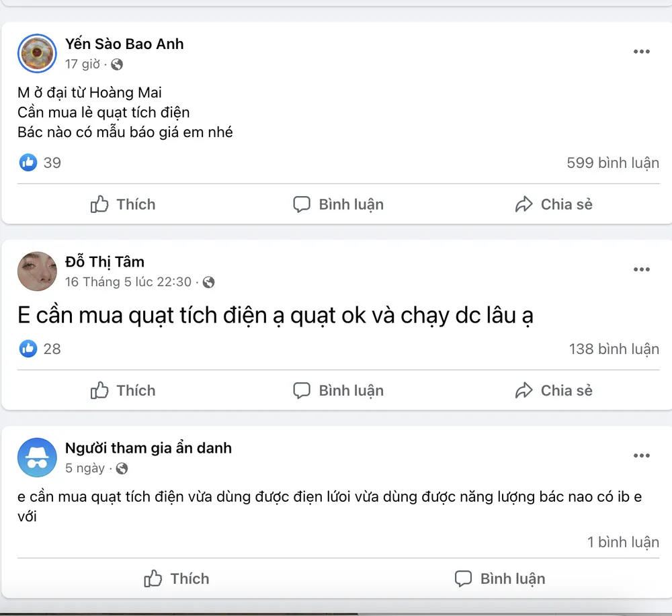Open the three-dot menu on the anonymous post
The image size is (672, 616).
tap(642, 455)
